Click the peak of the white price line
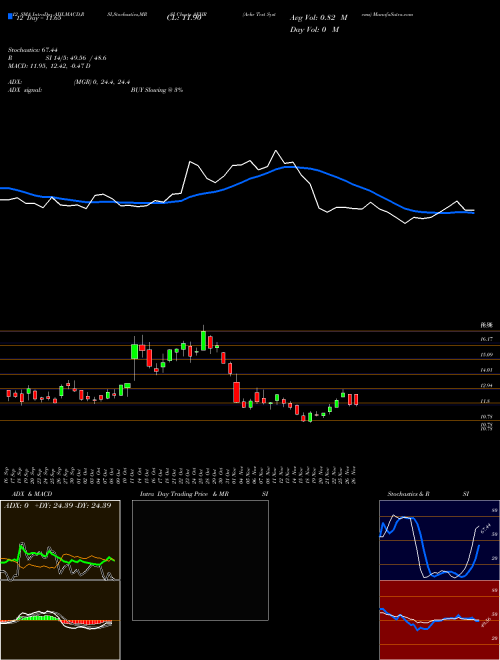500x660 pixels. tap(276, 151)
